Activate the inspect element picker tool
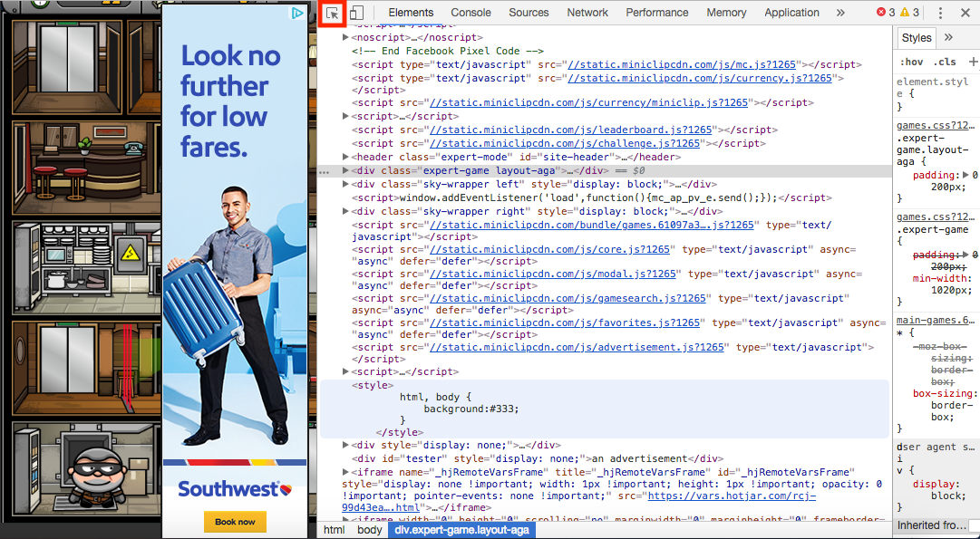Image resolution: width=980 pixels, height=539 pixels. (332, 13)
